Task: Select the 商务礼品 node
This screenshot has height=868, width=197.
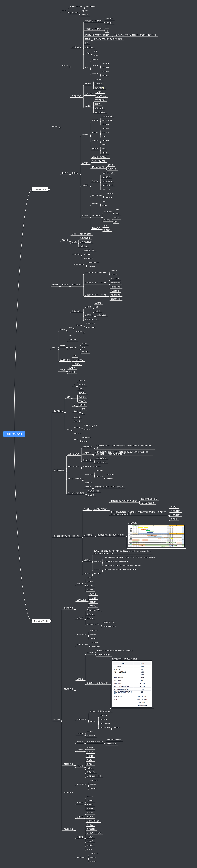Action: pos(95,59)
